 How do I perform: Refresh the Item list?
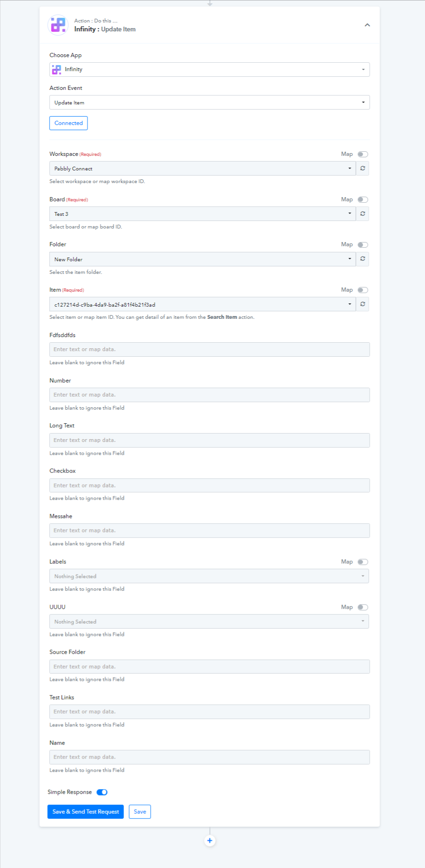point(362,304)
